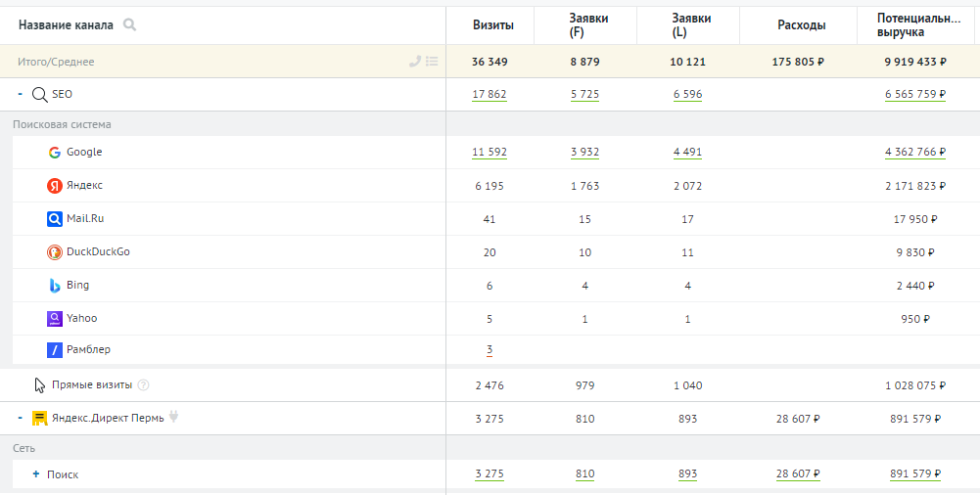The height and width of the screenshot is (495, 980).
Task: Click the DuckDuckGo icon
Action: pyautogui.click(x=55, y=252)
